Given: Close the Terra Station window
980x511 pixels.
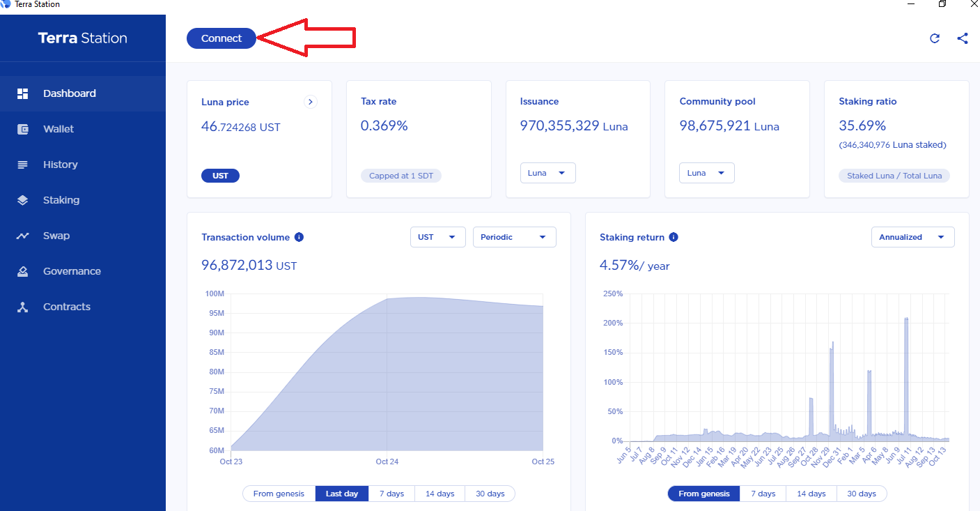Looking at the screenshot, I should [972, 4].
